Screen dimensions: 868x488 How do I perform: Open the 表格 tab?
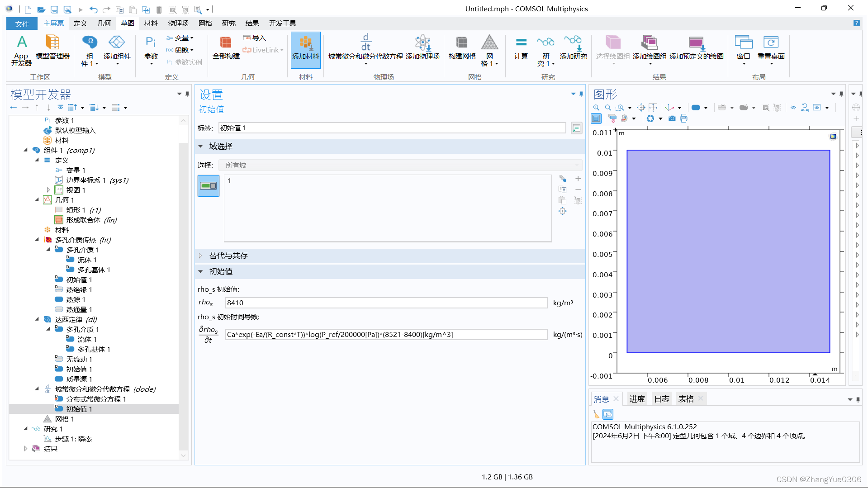click(x=686, y=399)
